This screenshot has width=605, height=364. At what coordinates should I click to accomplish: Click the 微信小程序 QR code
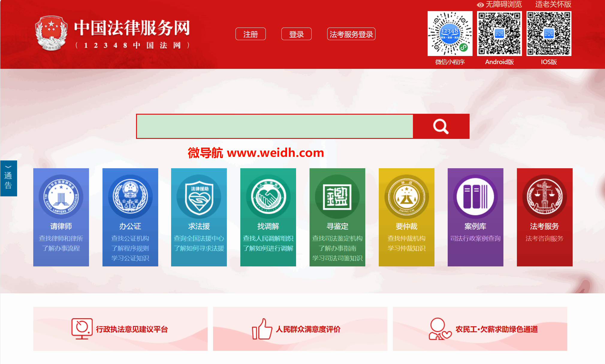pos(450,34)
